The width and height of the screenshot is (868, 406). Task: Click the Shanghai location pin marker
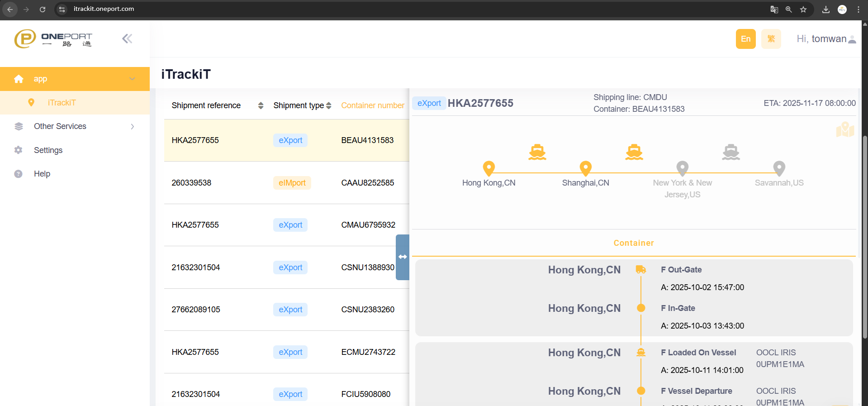585,168
